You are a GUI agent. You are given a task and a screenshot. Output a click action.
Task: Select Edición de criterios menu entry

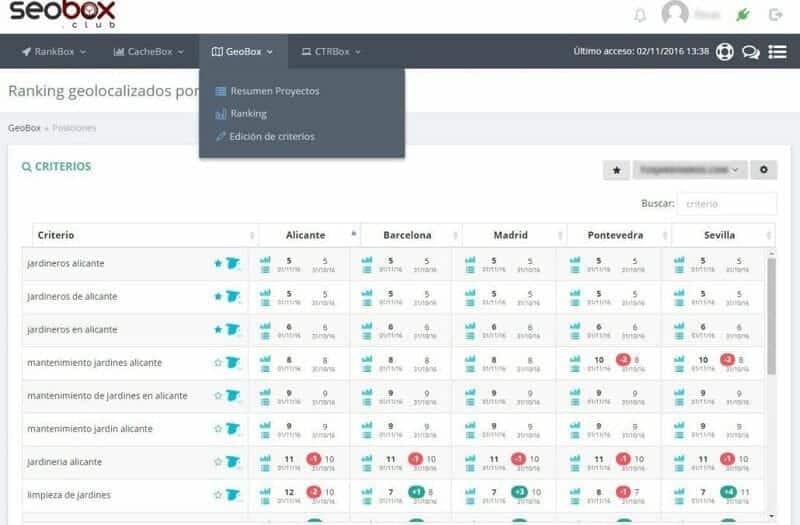[x=265, y=137]
